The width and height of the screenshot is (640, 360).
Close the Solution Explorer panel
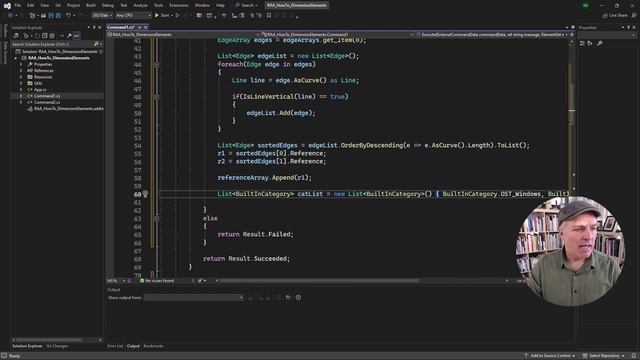(x=100, y=27)
